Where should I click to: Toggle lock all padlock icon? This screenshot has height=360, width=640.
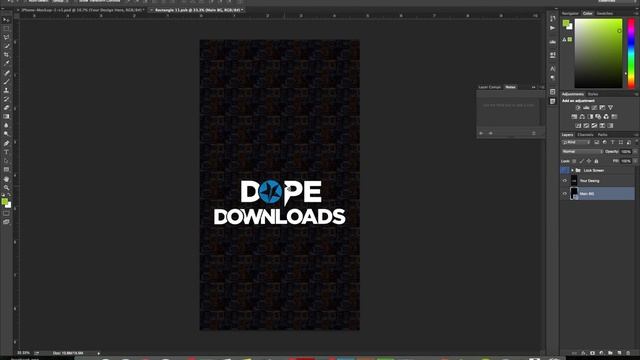(x=596, y=161)
